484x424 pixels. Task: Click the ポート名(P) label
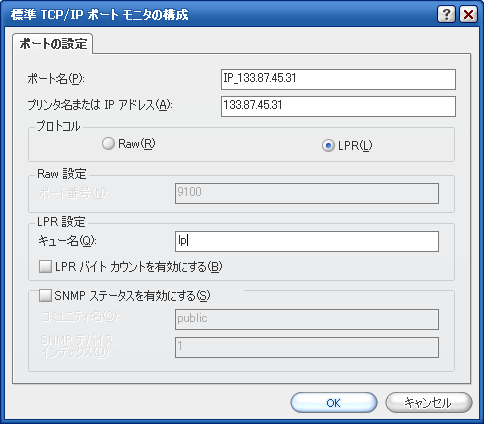tap(56, 79)
